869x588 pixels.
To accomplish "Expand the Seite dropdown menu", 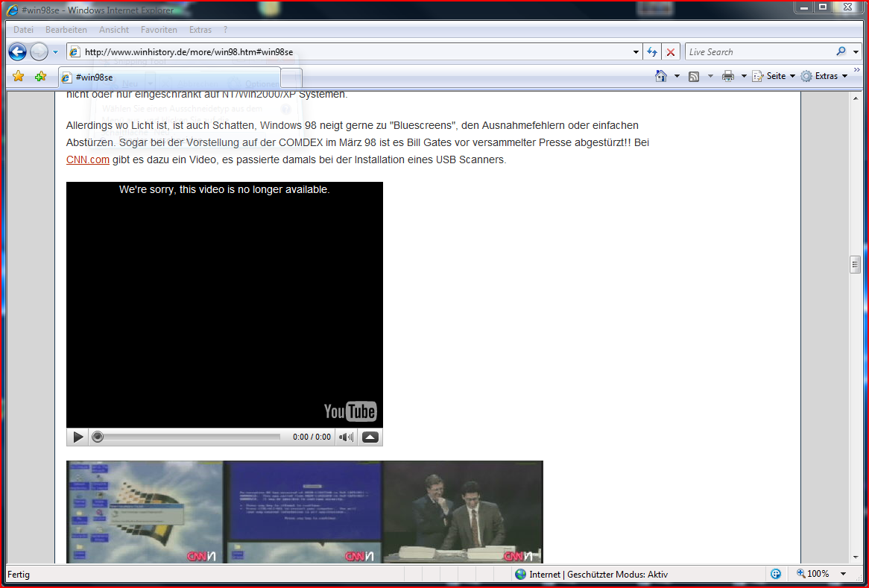I will (792, 76).
